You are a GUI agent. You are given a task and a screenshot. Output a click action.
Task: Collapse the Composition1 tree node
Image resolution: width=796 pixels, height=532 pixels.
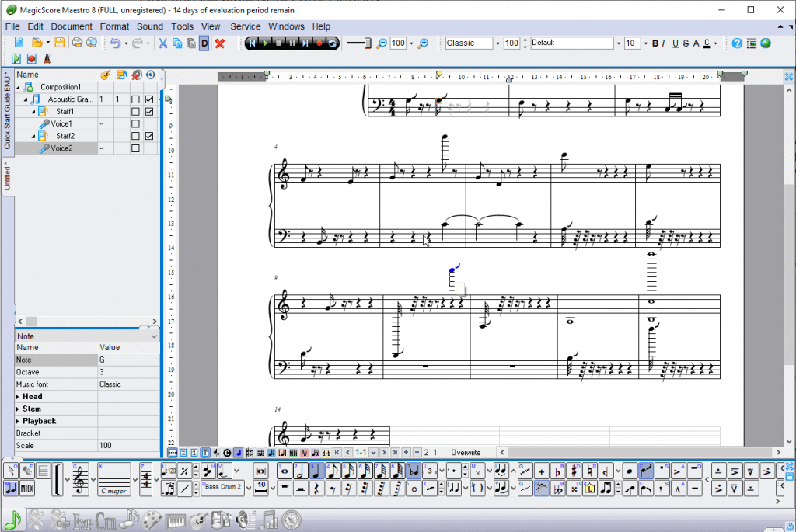click(19, 88)
